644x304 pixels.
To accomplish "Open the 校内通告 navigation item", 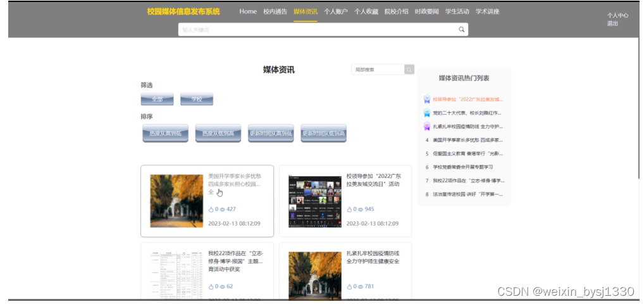I will 275,11.
